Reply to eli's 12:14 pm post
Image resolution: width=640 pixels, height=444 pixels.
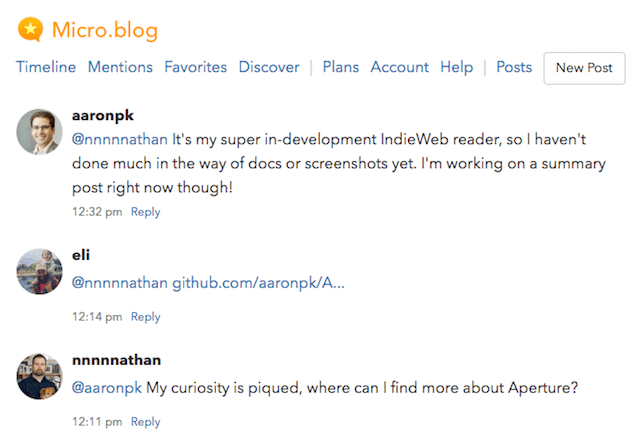[x=146, y=317]
